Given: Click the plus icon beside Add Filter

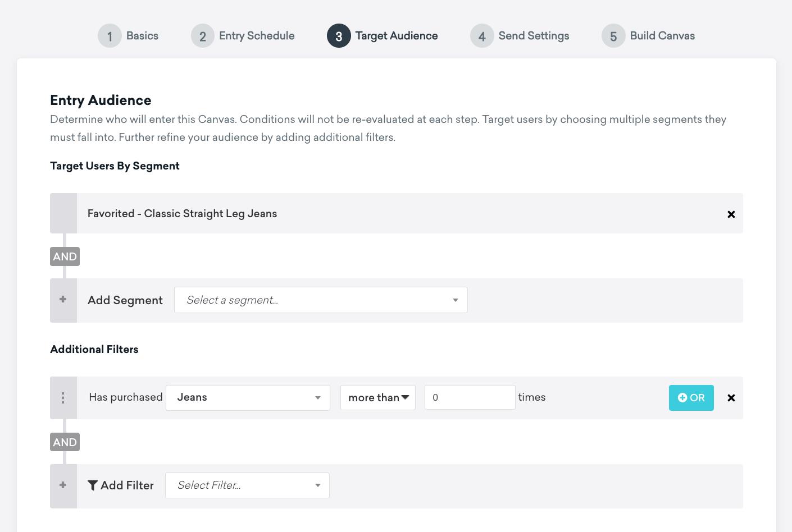Looking at the screenshot, I should click(x=63, y=485).
